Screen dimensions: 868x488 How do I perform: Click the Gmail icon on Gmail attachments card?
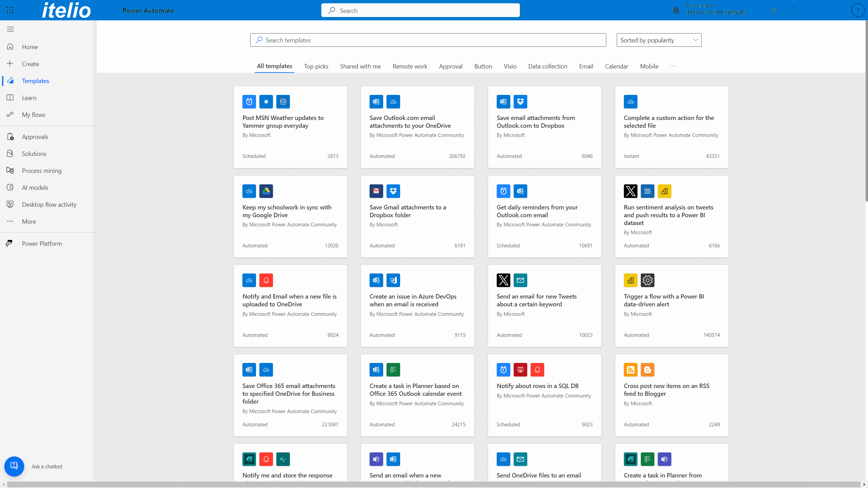(x=376, y=191)
